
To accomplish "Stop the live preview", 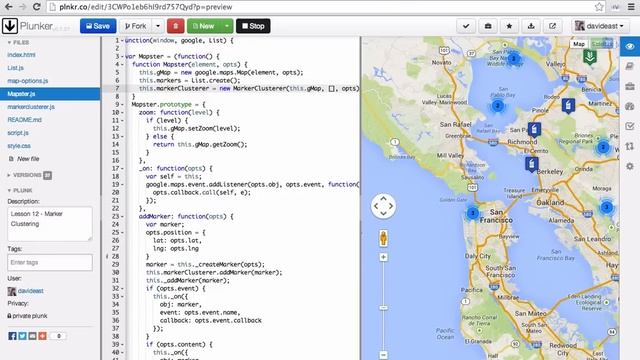I will pos(253,26).
